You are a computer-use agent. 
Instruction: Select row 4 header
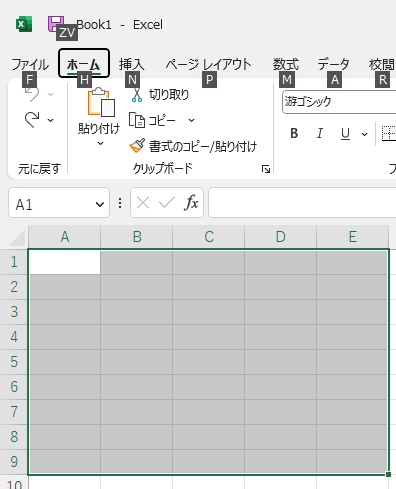tap(14, 337)
